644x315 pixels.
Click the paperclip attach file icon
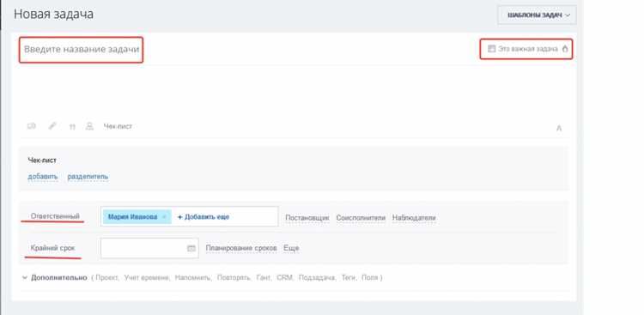52,126
